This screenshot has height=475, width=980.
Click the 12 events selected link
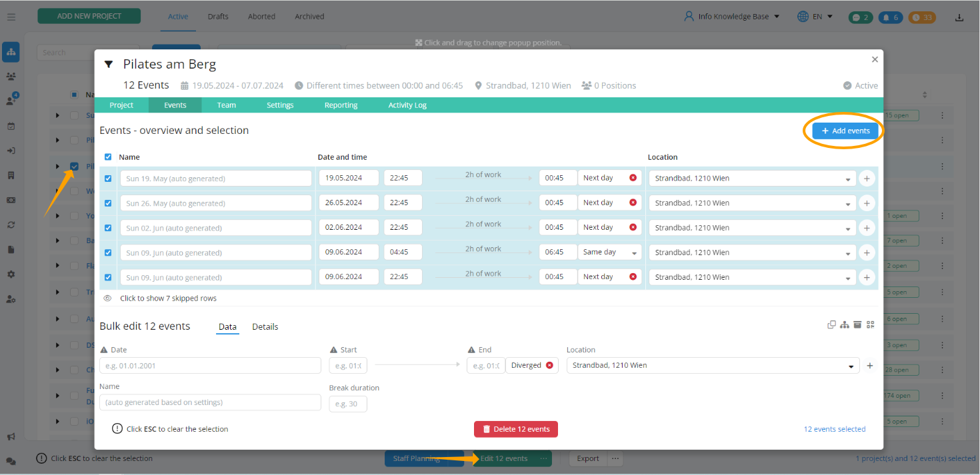tap(835, 429)
